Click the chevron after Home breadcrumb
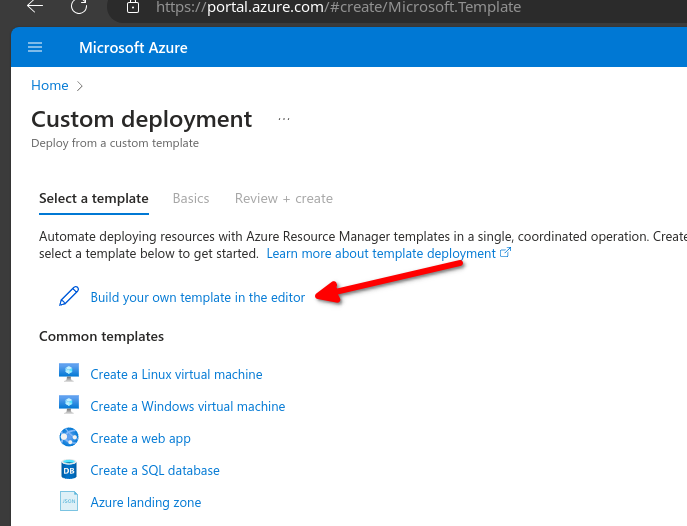Screen dimensions: 687x526 tap(80, 86)
